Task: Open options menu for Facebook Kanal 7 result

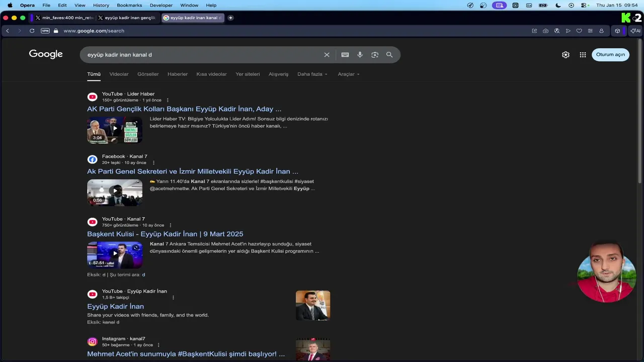Action: [x=153, y=163]
